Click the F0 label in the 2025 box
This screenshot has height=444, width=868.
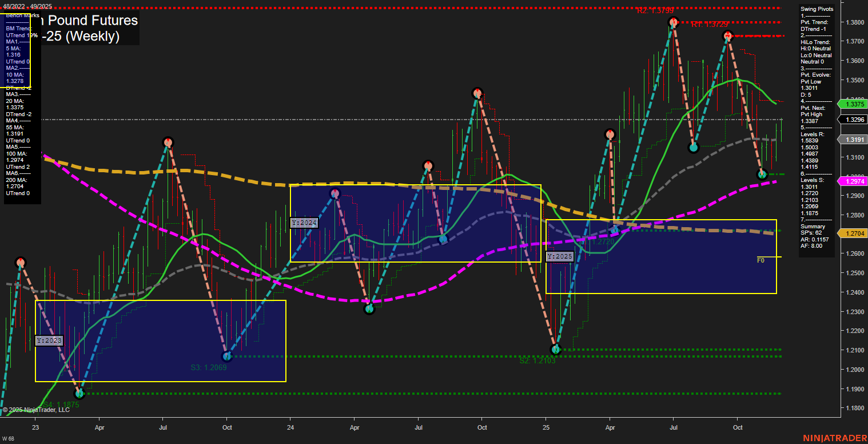point(761,260)
